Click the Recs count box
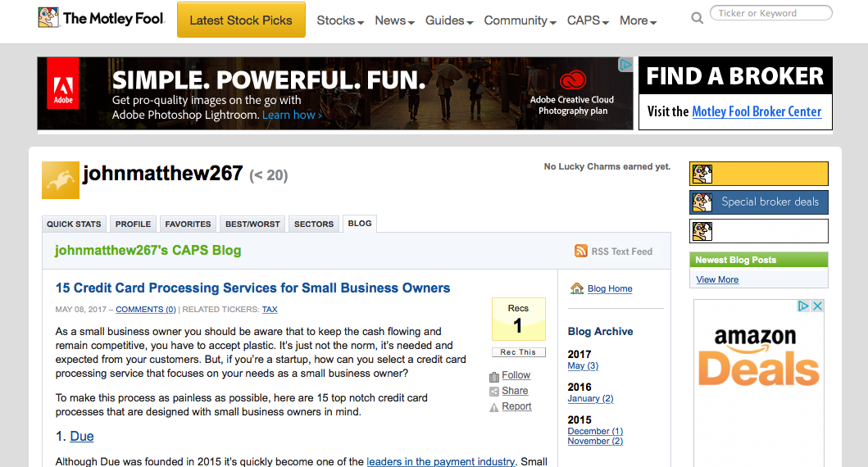Screen dimensions: 868x467 (518, 320)
